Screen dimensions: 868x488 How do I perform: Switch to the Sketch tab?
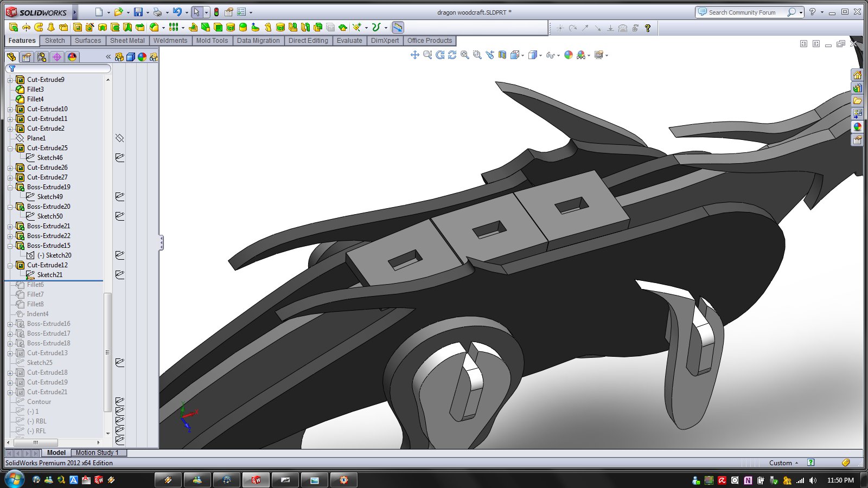click(x=55, y=41)
